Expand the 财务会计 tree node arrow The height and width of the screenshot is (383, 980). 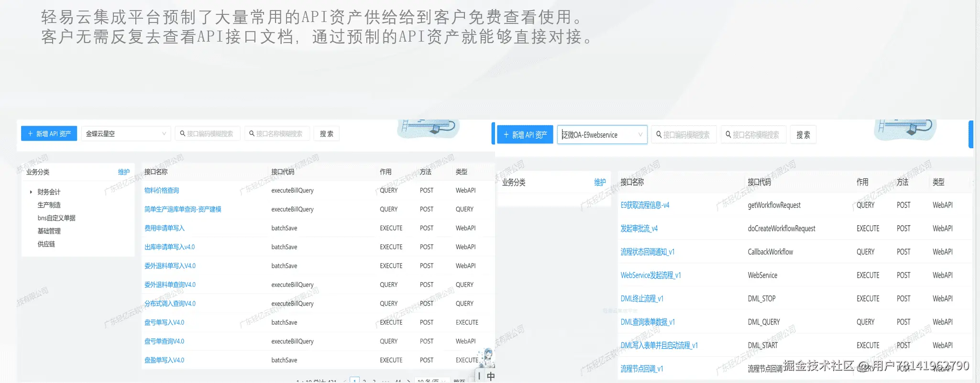coord(31,192)
